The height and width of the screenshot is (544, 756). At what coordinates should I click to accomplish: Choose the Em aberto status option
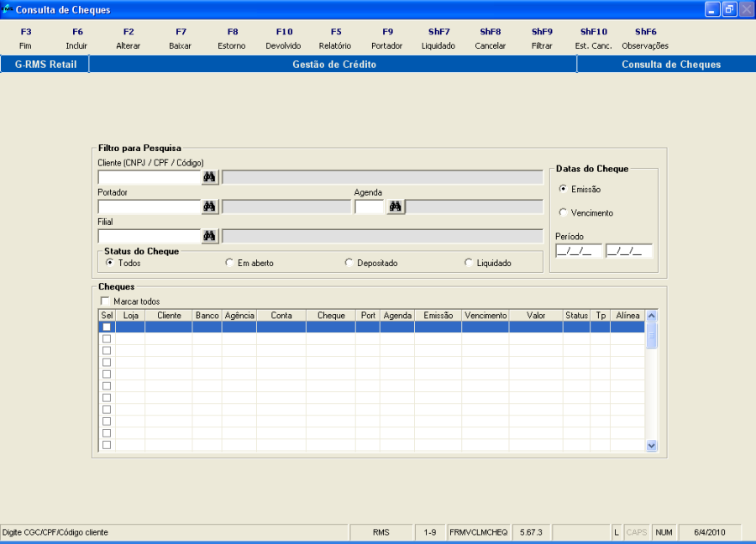click(229, 263)
